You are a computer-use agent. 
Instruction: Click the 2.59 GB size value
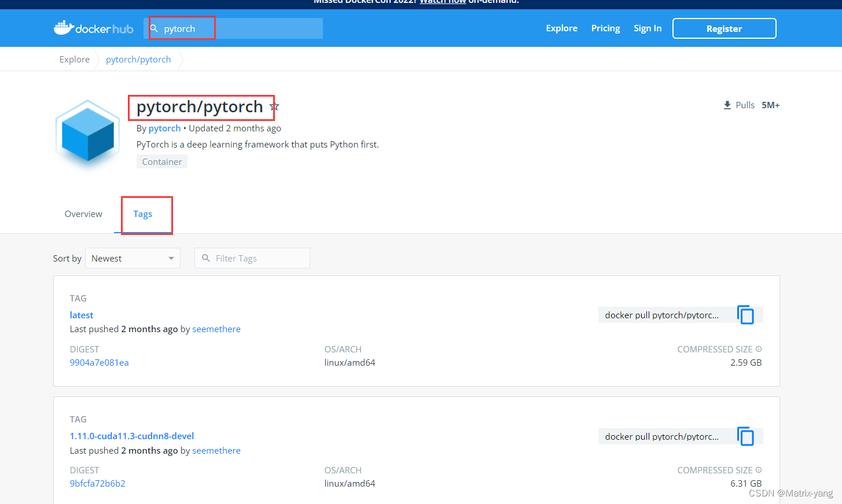pyautogui.click(x=746, y=362)
